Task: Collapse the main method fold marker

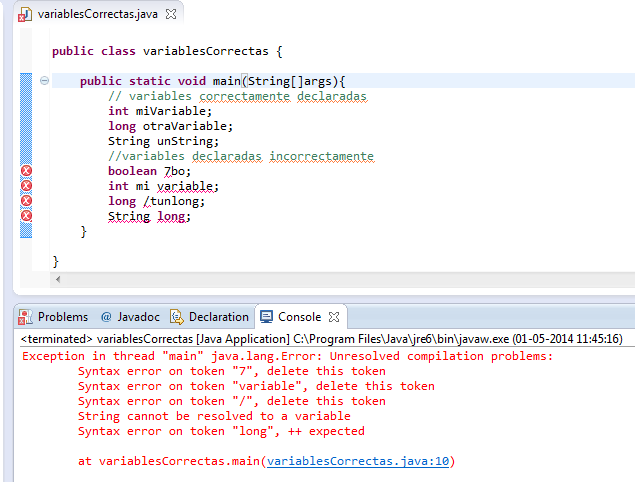Action: pos(45,81)
